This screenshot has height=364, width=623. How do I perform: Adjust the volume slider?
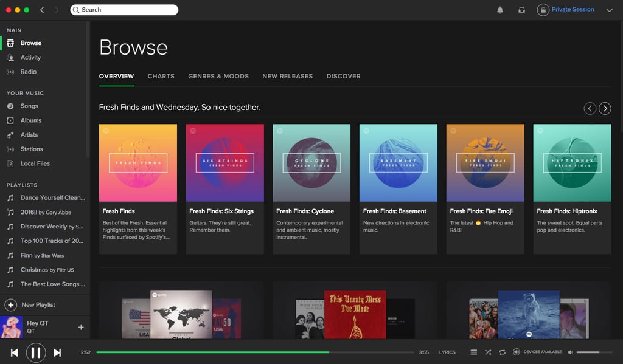(x=594, y=352)
